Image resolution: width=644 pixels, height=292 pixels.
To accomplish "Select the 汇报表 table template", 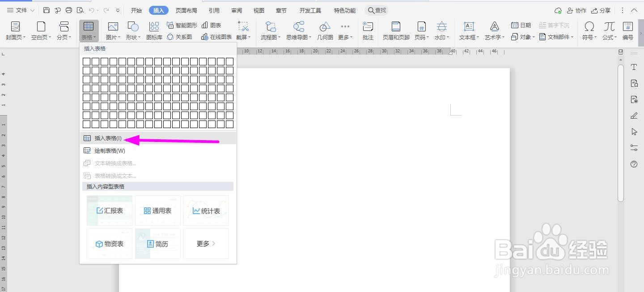I will [x=109, y=210].
